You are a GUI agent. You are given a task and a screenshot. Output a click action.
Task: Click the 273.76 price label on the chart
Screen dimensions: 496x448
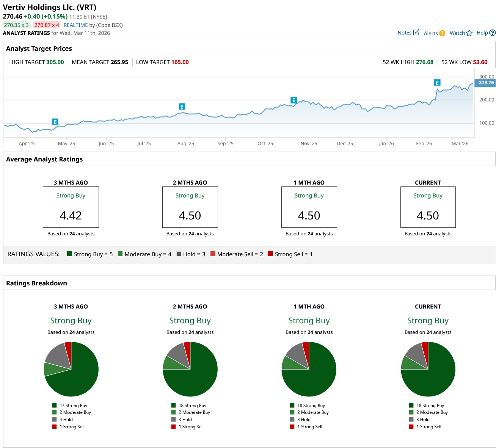click(486, 83)
